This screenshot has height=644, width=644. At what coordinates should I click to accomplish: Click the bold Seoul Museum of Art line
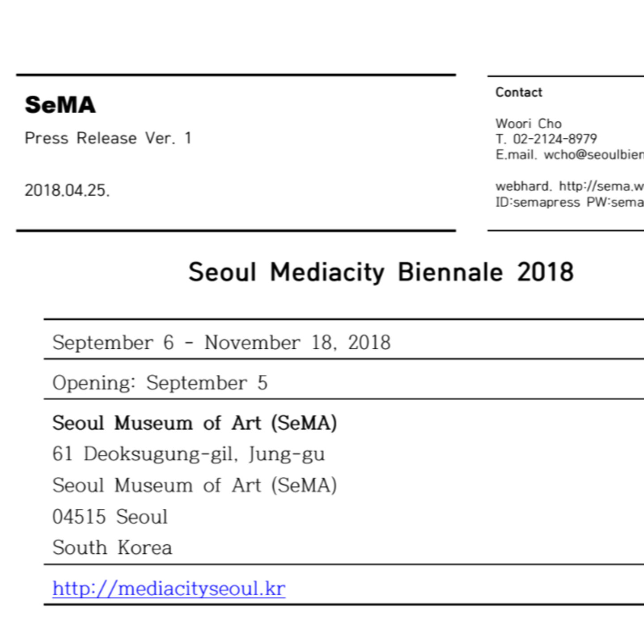point(195,423)
